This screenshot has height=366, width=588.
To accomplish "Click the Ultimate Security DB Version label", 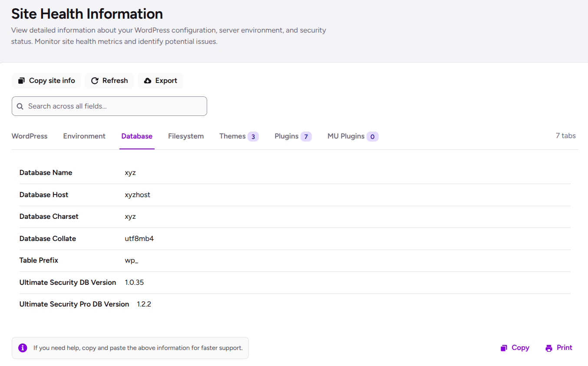I will click(x=68, y=283).
